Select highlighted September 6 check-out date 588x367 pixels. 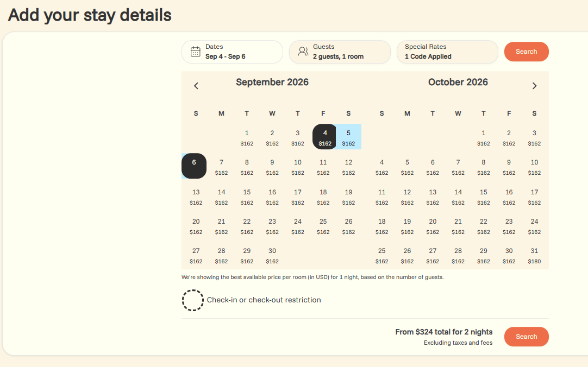[x=194, y=166]
